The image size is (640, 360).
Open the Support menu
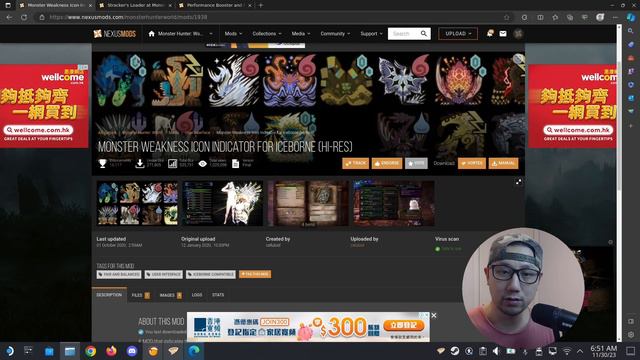point(371,34)
